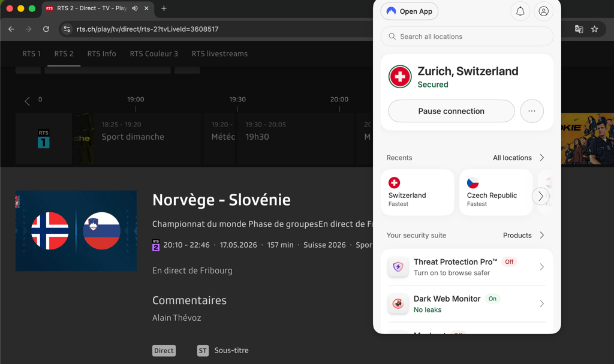Click the address bar URL rts.ch/play
The image size is (614, 364).
click(148, 29)
